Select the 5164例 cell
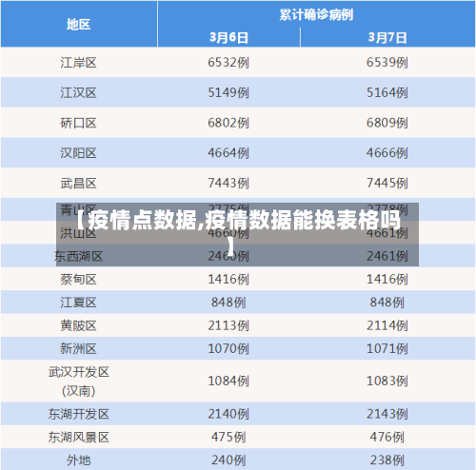This screenshot has width=476, height=470. pyautogui.click(x=387, y=92)
